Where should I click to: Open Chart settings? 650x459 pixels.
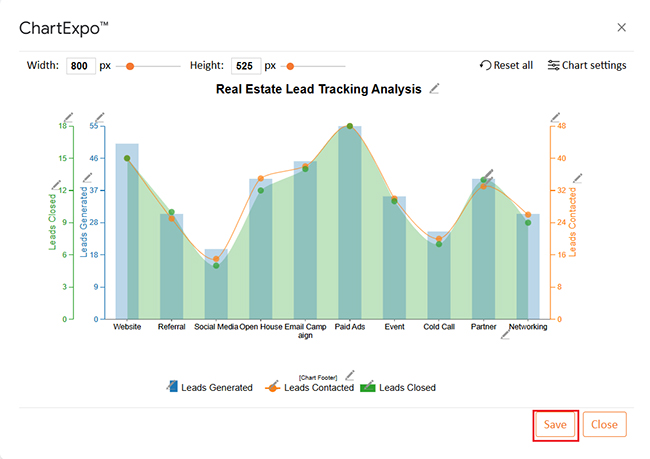586,65
